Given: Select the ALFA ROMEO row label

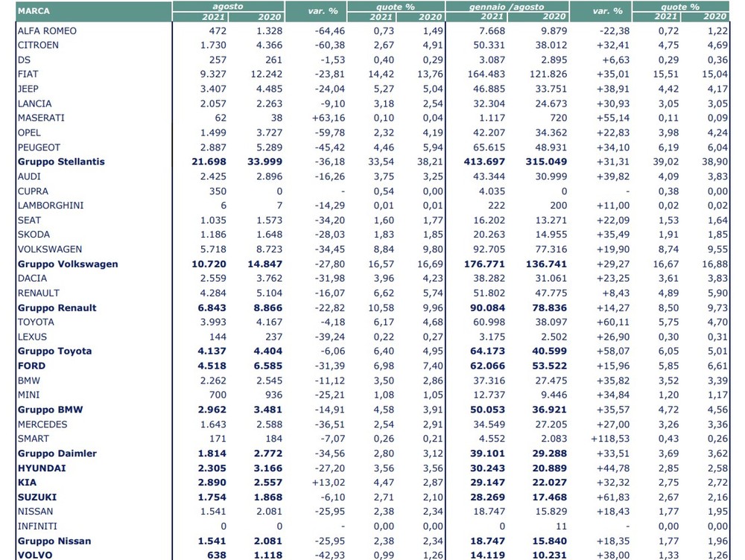Looking at the screenshot, I should pos(47,31).
